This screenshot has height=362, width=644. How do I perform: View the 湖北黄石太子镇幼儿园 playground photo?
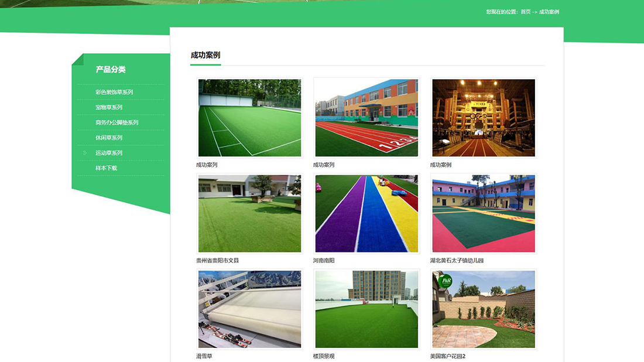[x=484, y=214]
